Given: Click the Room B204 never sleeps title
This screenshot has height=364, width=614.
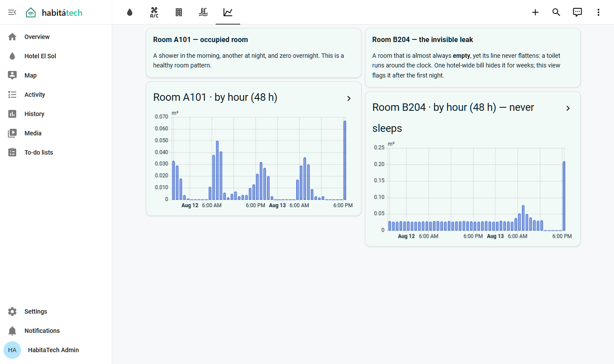Looking at the screenshot, I should click(453, 118).
